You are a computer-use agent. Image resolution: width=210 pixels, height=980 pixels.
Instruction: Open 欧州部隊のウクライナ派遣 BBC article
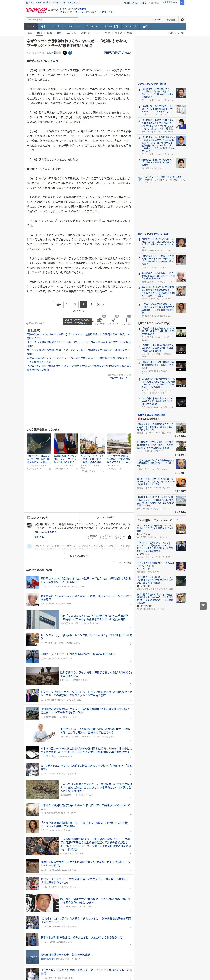click(96, 674)
